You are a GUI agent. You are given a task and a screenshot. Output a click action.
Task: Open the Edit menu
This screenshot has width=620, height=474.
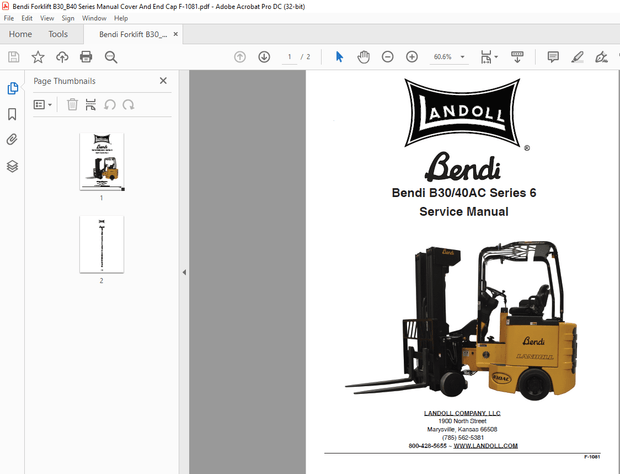[27, 18]
